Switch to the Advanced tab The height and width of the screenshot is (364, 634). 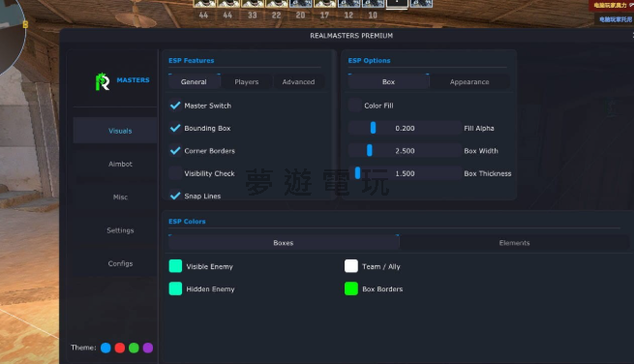(298, 81)
